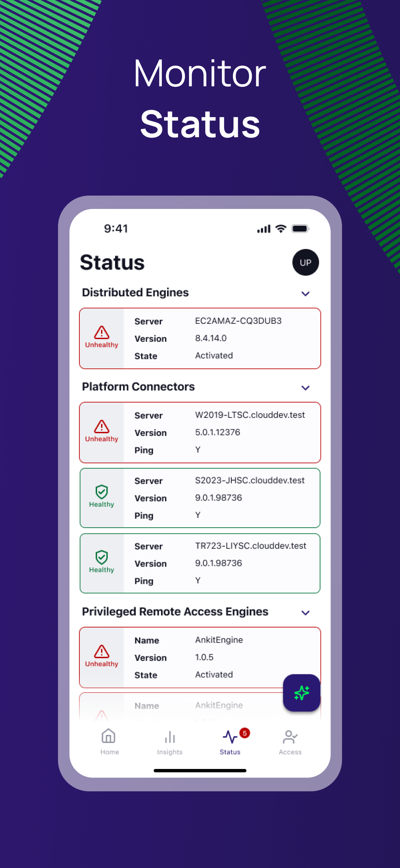400x868 pixels.
Task: Tap the Status page title
Action: [x=112, y=262]
